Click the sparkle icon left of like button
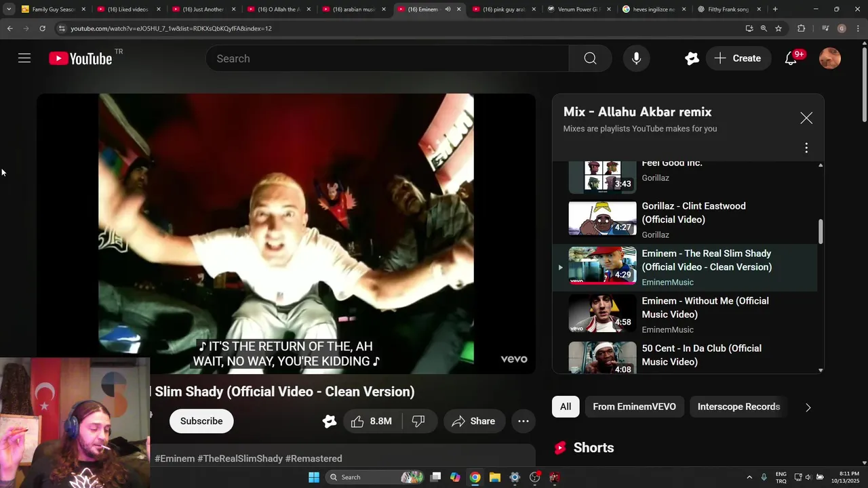Screen dimensions: 868x488 [330, 421]
